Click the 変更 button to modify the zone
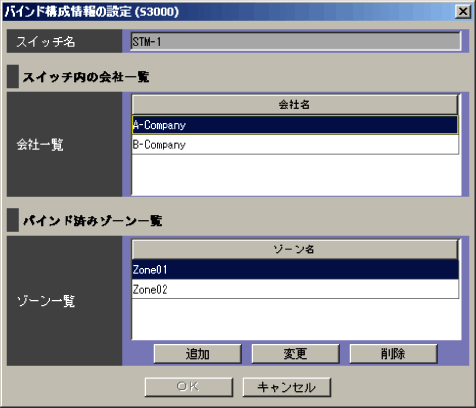The width and height of the screenshot is (476, 408). point(295,354)
